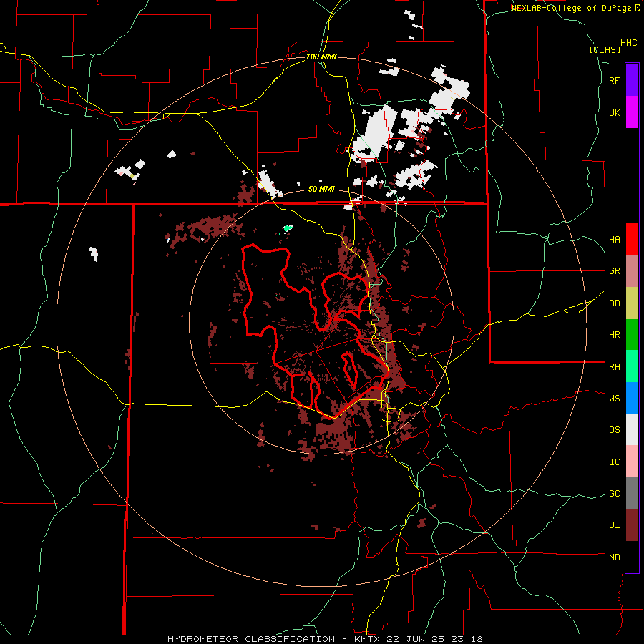Click the GR legend label
The width and height of the screenshot is (644, 644).
[x=614, y=271]
